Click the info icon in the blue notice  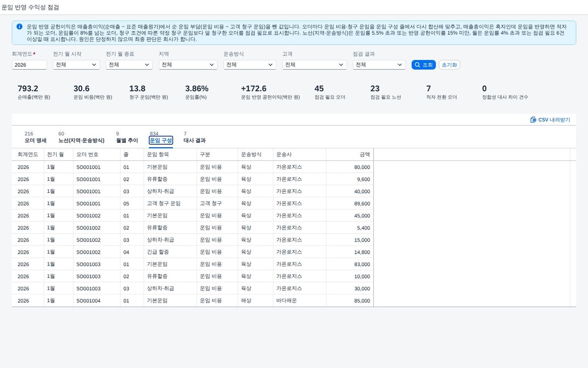pos(19,26)
